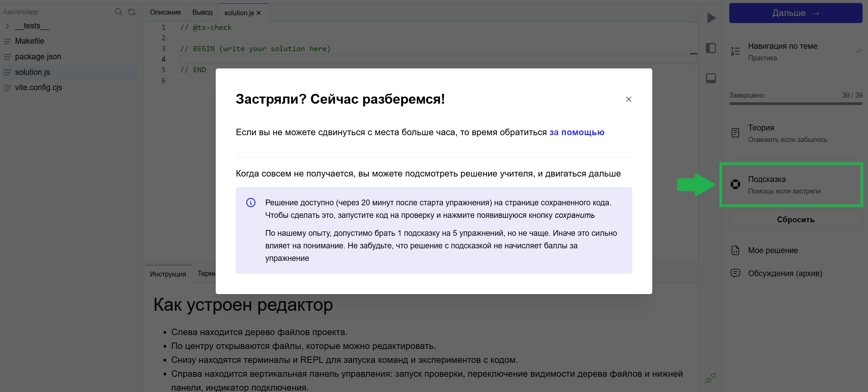Toggle file tree sidebar visibility icon
Viewport: 868px width, 392px height.
point(711,48)
